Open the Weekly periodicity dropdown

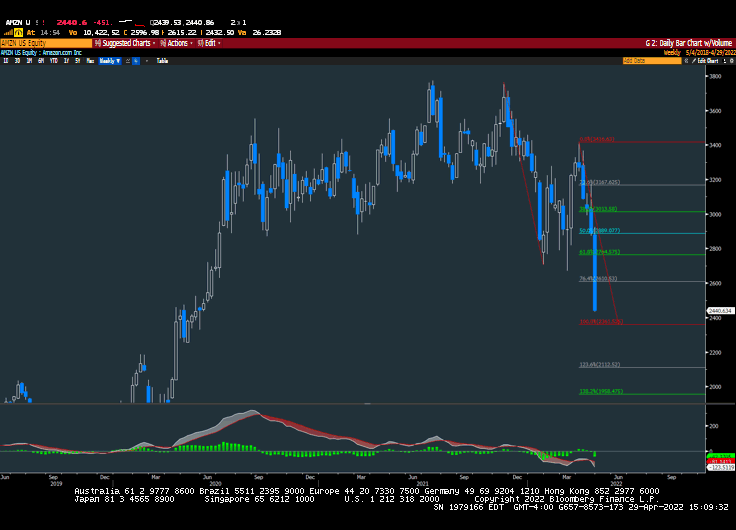(x=110, y=61)
